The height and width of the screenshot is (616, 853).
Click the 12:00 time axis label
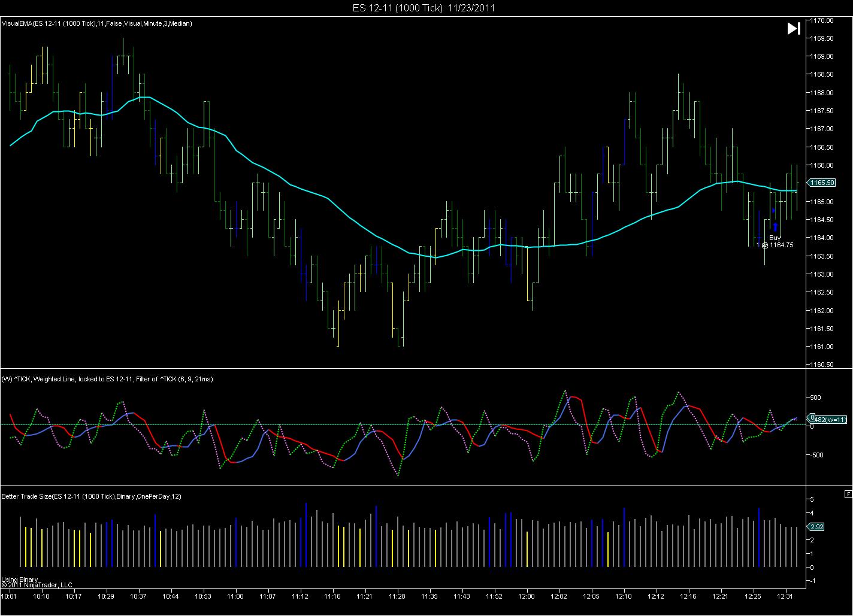point(527,596)
